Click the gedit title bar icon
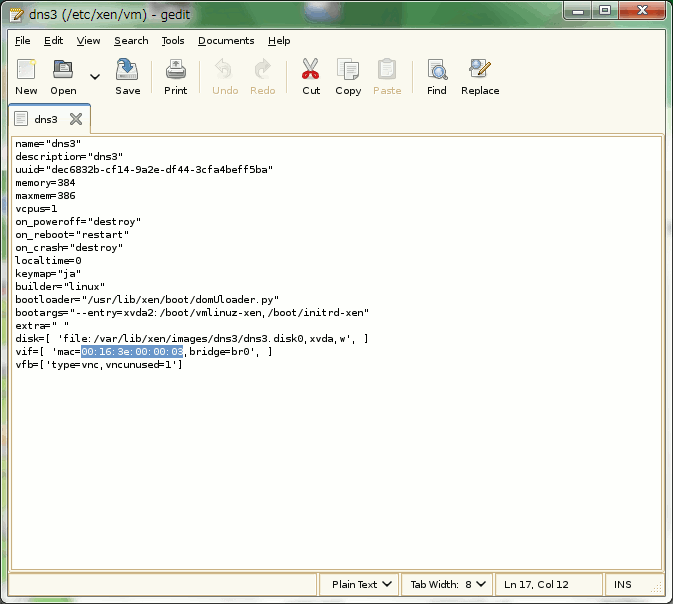Viewport: 673px width, 604px height. point(16,14)
